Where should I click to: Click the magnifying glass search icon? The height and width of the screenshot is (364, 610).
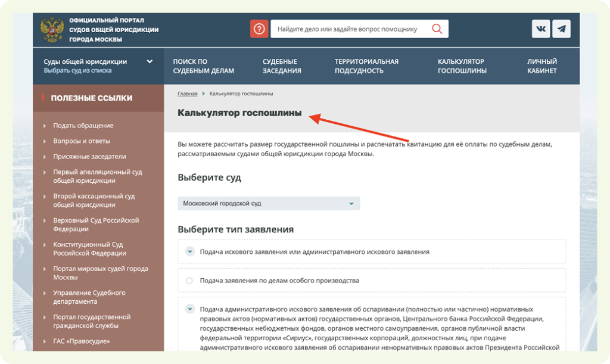(x=437, y=29)
